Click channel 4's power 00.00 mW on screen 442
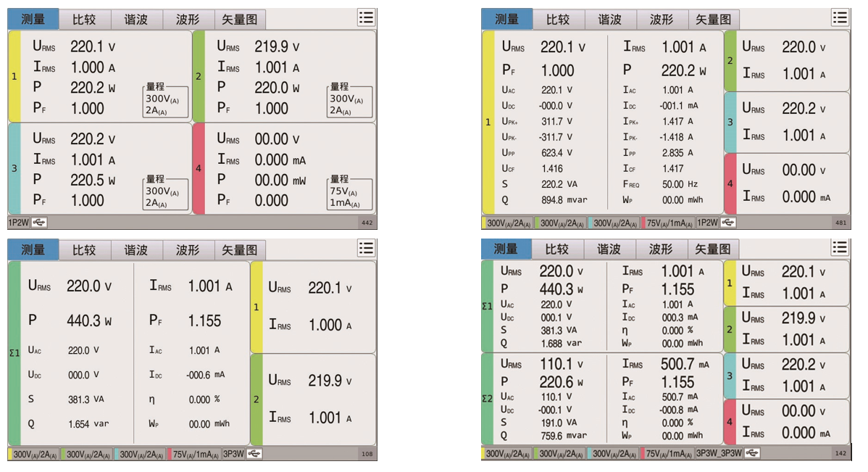Screen dimensions: 868x472 pyautogui.click(x=280, y=180)
